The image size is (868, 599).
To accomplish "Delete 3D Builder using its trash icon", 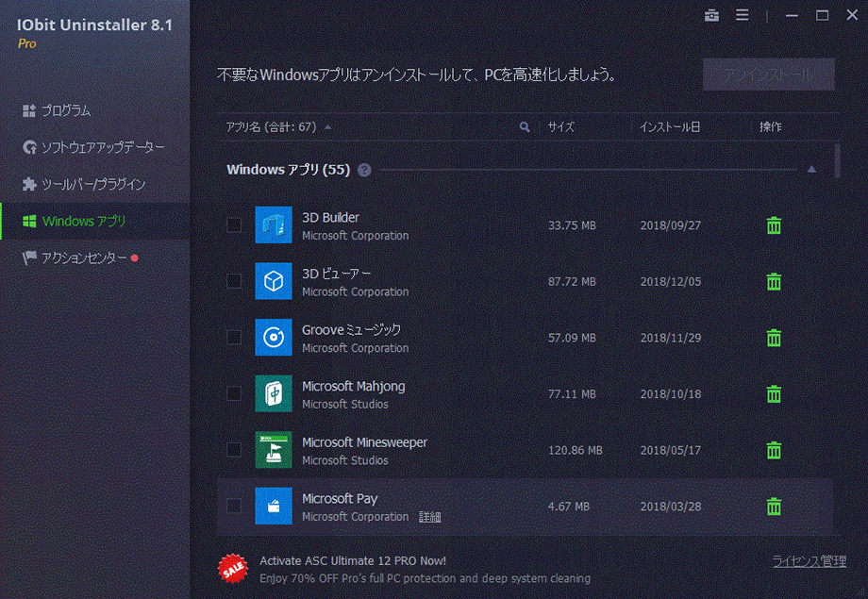I will [x=774, y=225].
